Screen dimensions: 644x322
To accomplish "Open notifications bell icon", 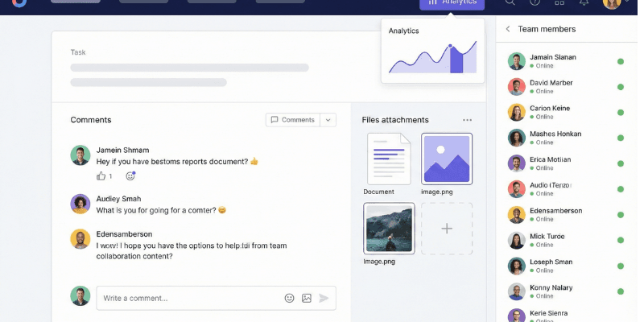I will (x=584, y=2).
